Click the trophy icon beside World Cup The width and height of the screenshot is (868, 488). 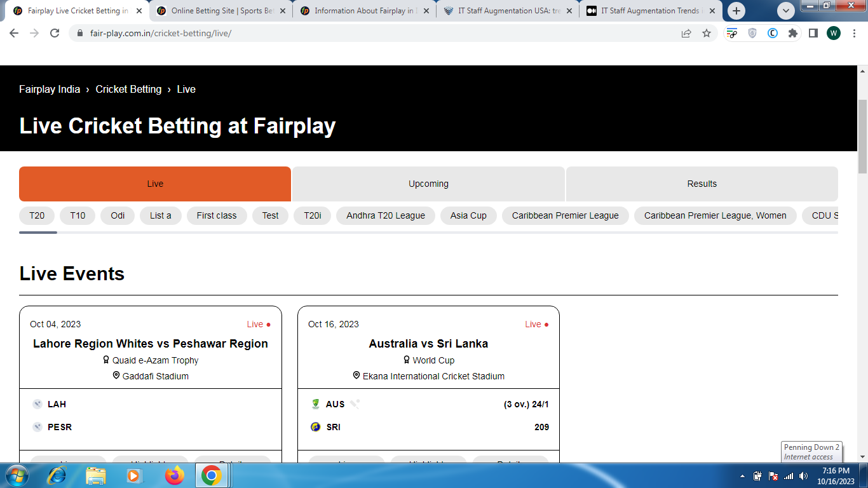pos(407,360)
